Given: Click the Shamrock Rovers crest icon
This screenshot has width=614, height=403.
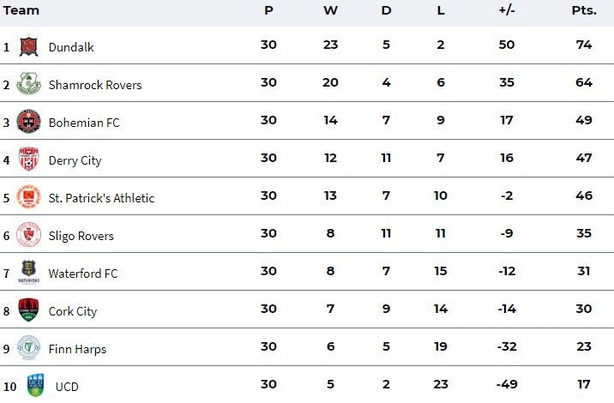Looking at the screenshot, I should coord(29,83).
